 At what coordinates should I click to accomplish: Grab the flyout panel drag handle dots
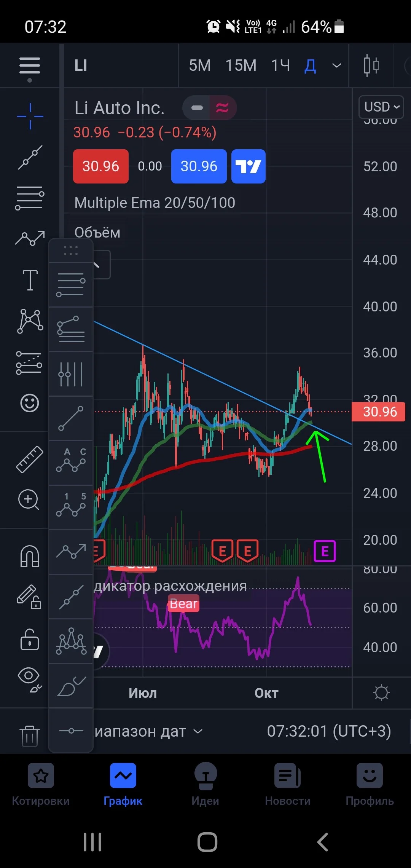pyautogui.click(x=71, y=251)
